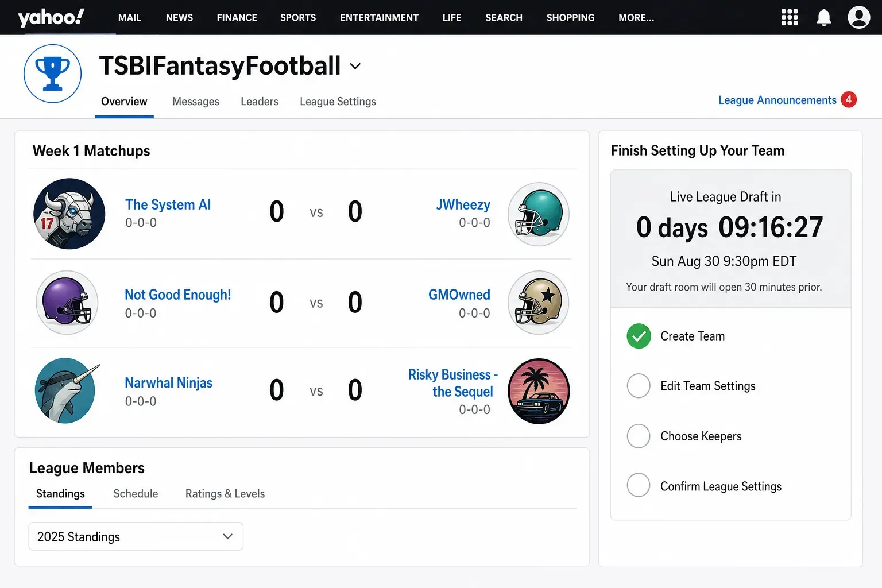Expand the TSBIFantasyFootball league switcher chevron
Screen dimensions: 882x588
click(355, 66)
